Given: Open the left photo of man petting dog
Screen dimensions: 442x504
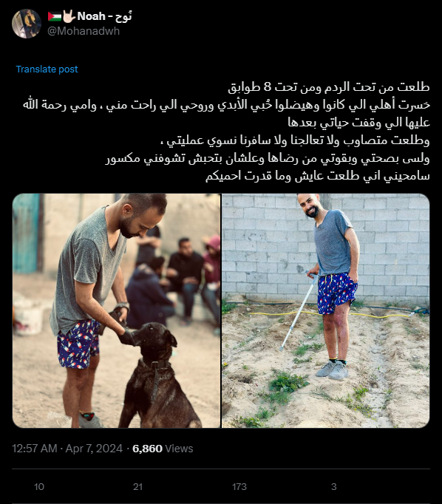Looking at the screenshot, I should coord(116,310).
